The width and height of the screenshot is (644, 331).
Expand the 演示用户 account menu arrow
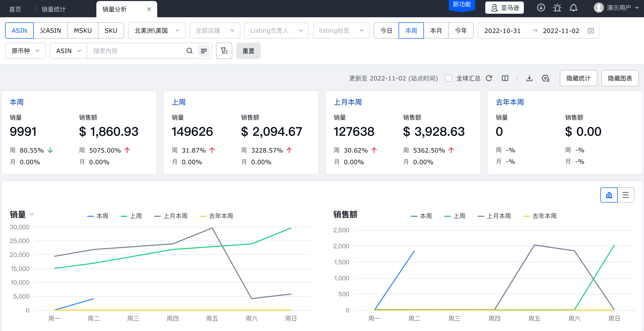point(637,8)
